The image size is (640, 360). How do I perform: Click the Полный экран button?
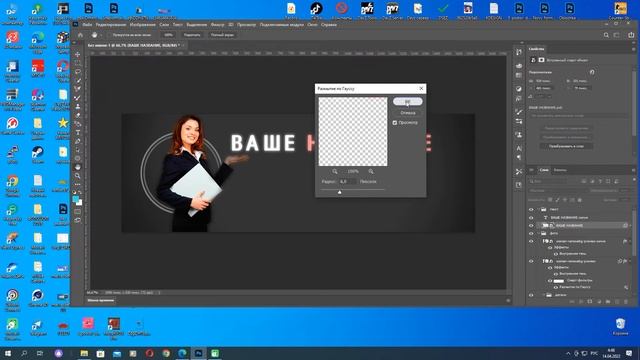tap(222, 35)
